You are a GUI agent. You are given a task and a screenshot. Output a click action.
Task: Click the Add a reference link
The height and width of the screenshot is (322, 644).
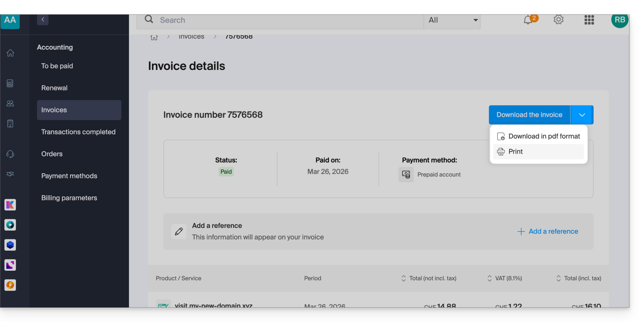548,232
